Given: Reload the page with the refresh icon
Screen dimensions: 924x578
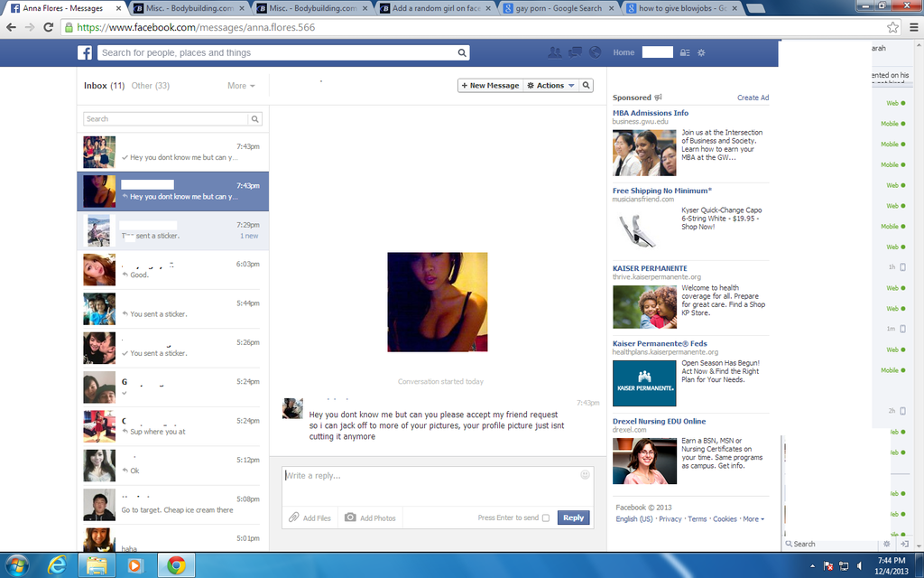Looking at the screenshot, I should tap(49, 27).
